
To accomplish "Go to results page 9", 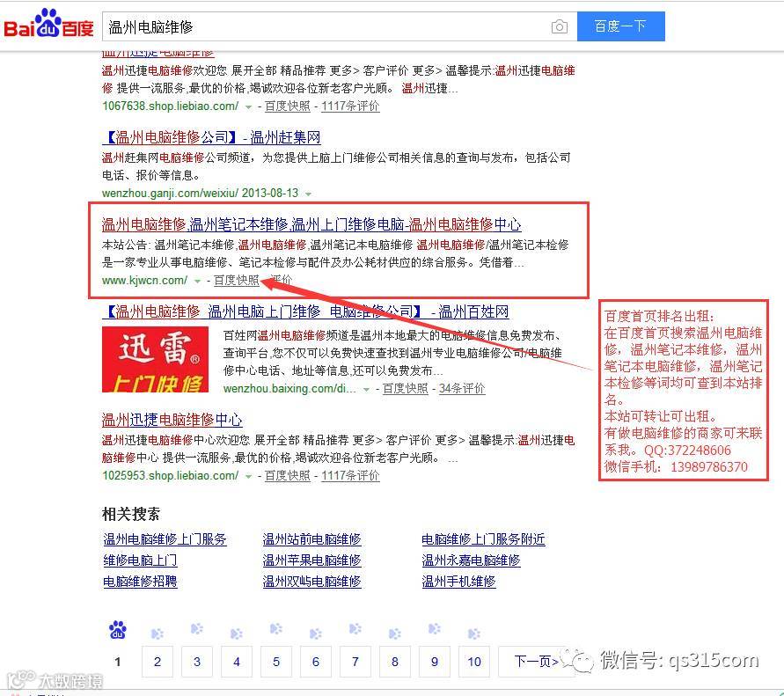I will tap(435, 662).
